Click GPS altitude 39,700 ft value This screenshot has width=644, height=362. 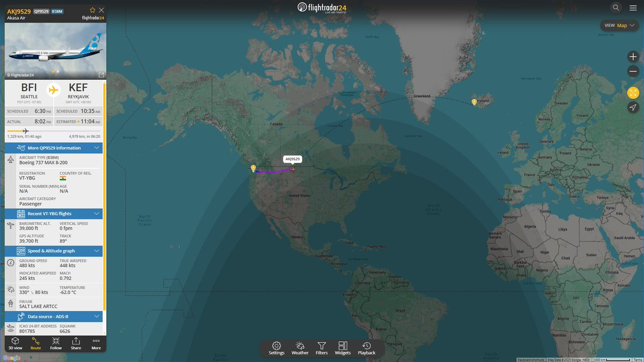[x=29, y=241]
